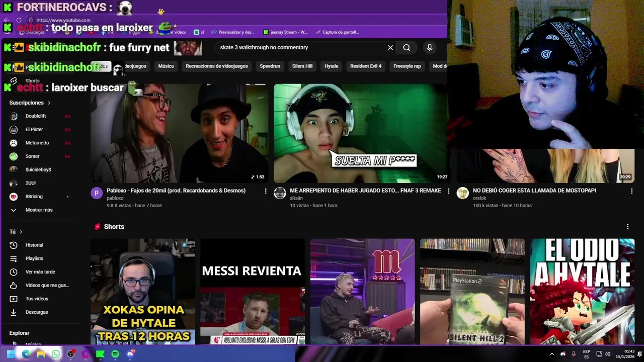Viewport: 644px width, 362px height.
Task: Open Pabloxo - Fajos de 20mil title
Action: [x=176, y=191]
